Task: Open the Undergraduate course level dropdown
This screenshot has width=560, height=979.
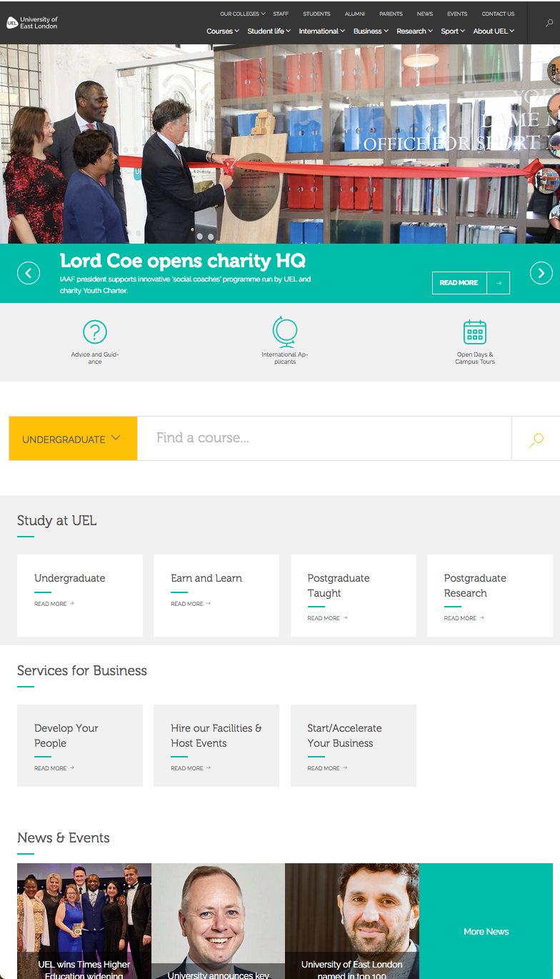Action: (73, 439)
